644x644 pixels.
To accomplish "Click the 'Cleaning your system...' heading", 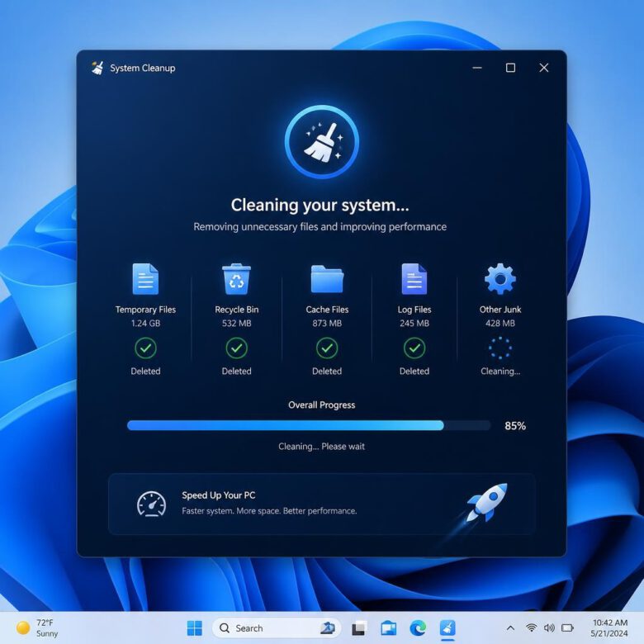I will coord(320,205).
